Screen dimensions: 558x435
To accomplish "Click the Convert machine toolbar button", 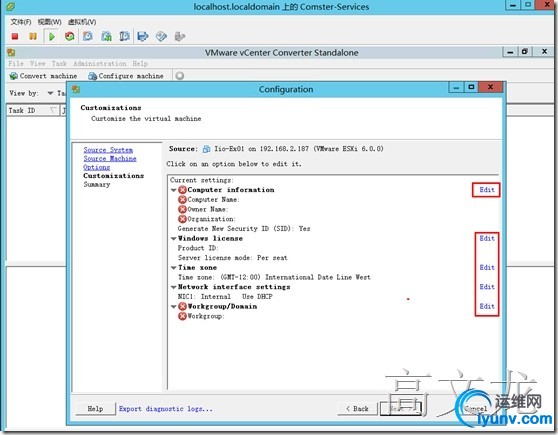I will coord(43,76).
